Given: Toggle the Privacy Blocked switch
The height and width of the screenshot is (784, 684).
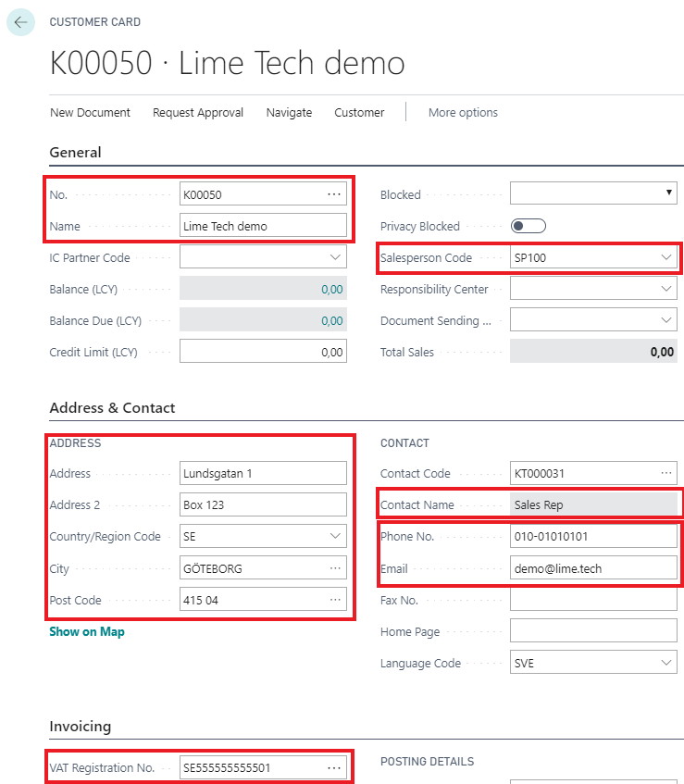Looking at the screenshot, I should [x=528, y=226].
